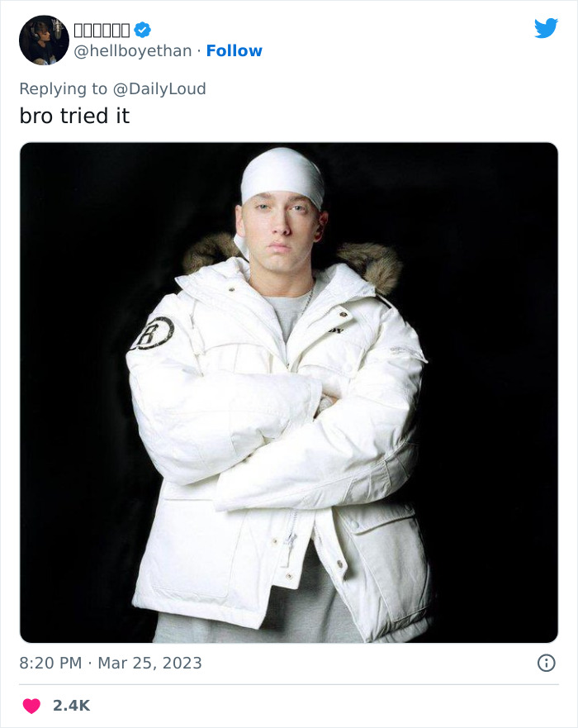578x728 pixels.
Task: Click the crossed arms in the photo
Action: click(278, 432)
